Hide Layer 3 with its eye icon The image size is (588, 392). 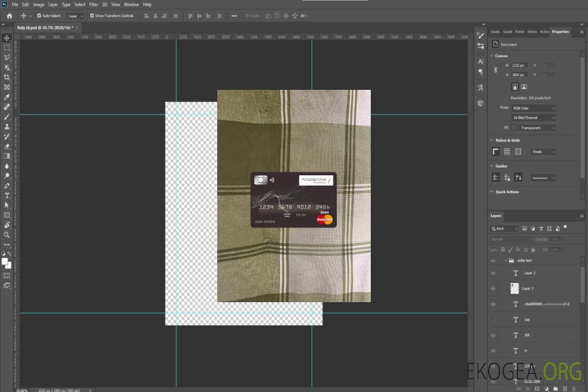tap(493, 289)
